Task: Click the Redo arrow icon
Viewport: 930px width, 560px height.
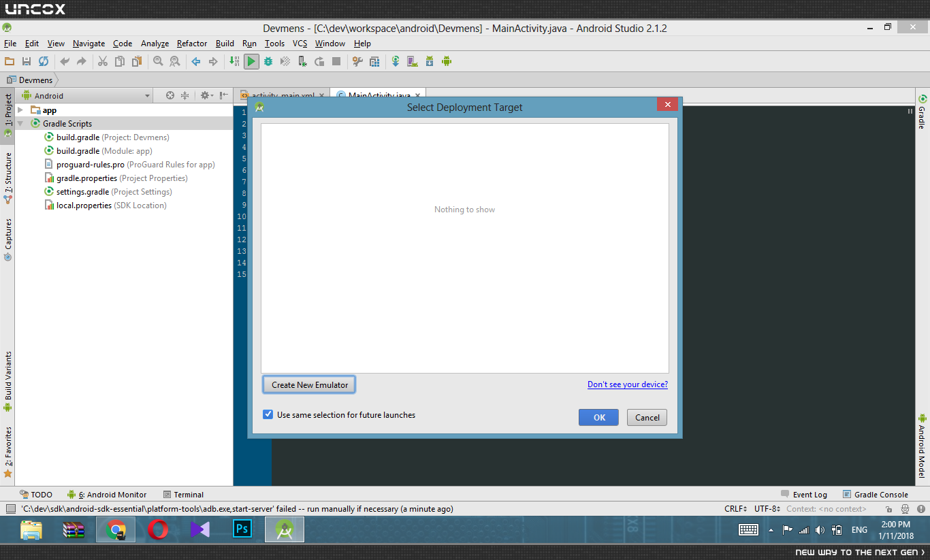Action: tap(82, 61)
